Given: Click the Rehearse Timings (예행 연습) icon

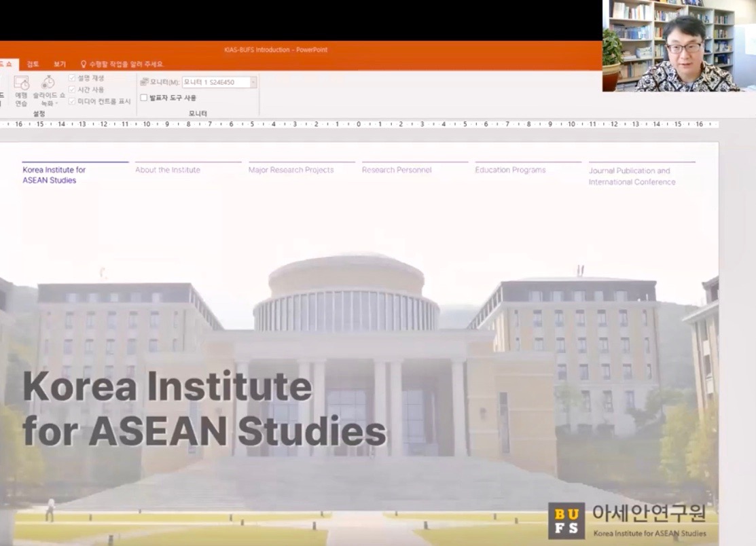Looking at the screenshot, I should click(21, 84).
